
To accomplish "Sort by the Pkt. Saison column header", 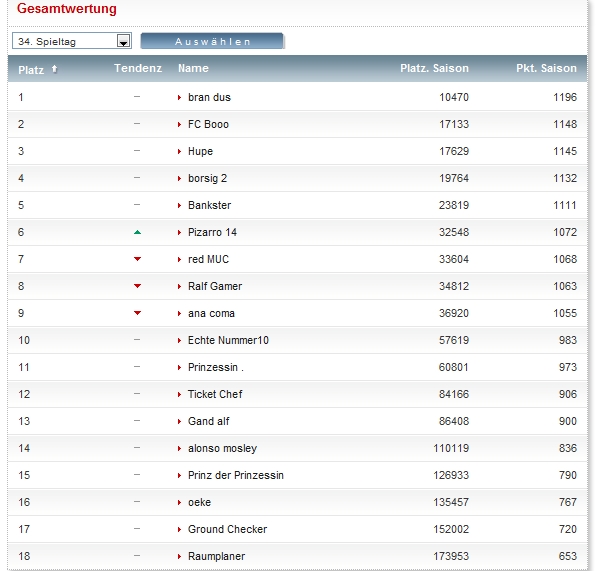I will pyautogui.click(x=546, y=68).
